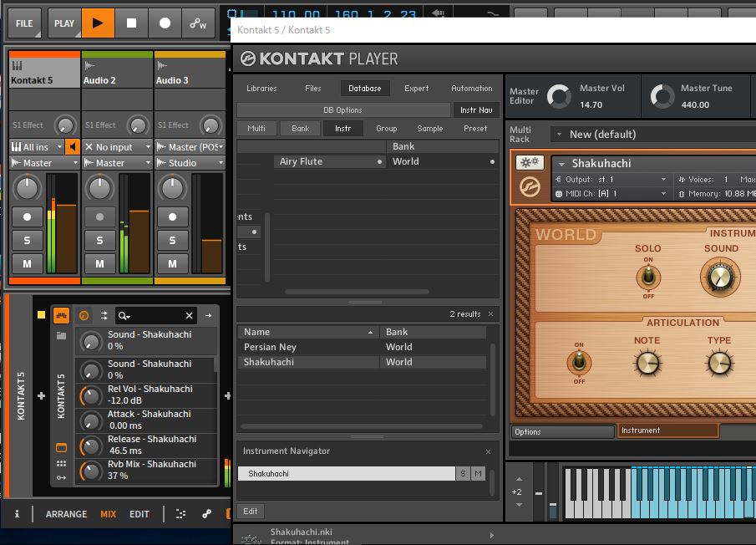756x545 pixels.
Task: Open Kontakt 5 track's Master output dropdown
Action: pos(44,163)
